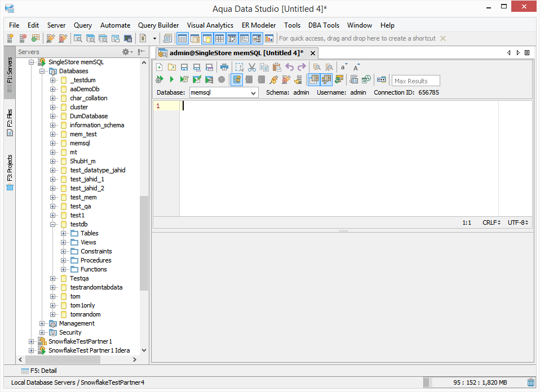
Task: Open the DBA Tools menu
Action: coord(324,25)
